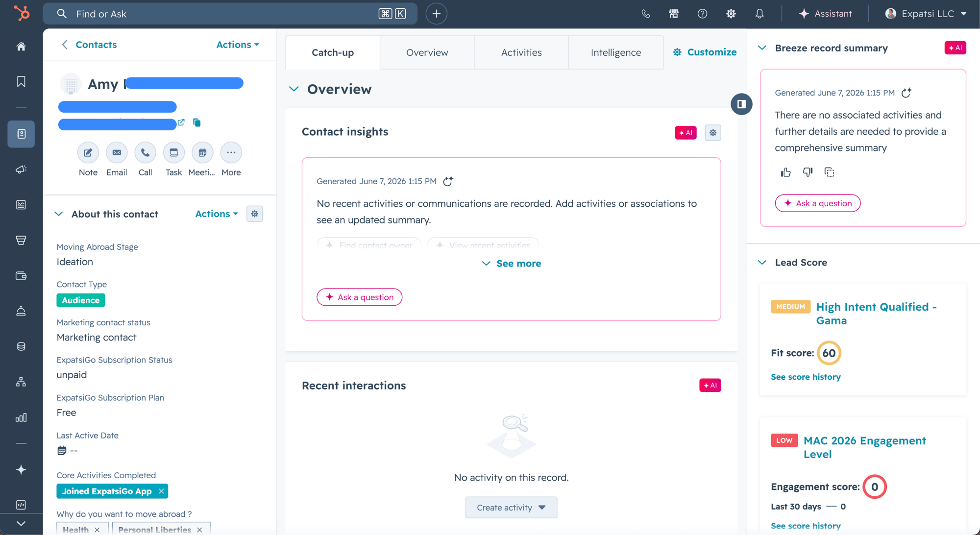Open Sales icon in left sidebar
This screenshot has width=980, height=535.
coord(21,240)
